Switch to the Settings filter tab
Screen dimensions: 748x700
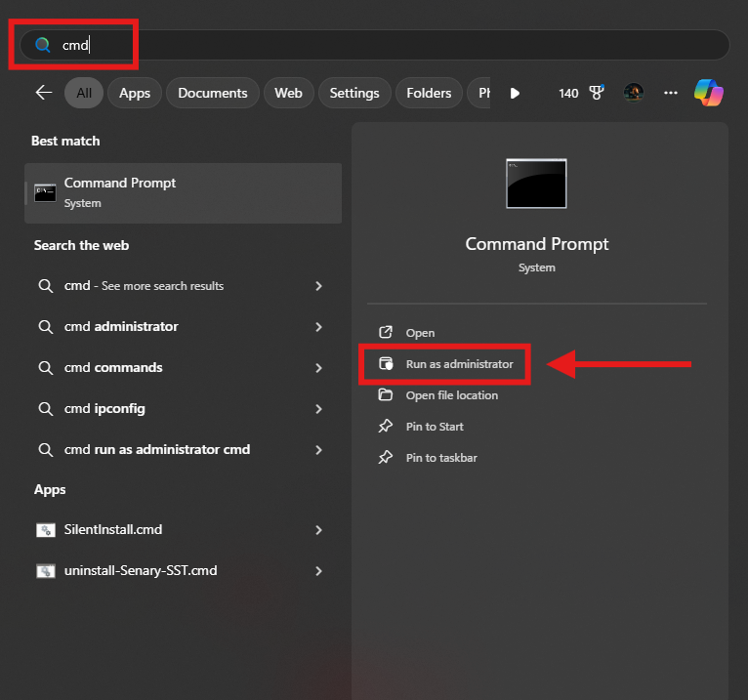[353, 93]
